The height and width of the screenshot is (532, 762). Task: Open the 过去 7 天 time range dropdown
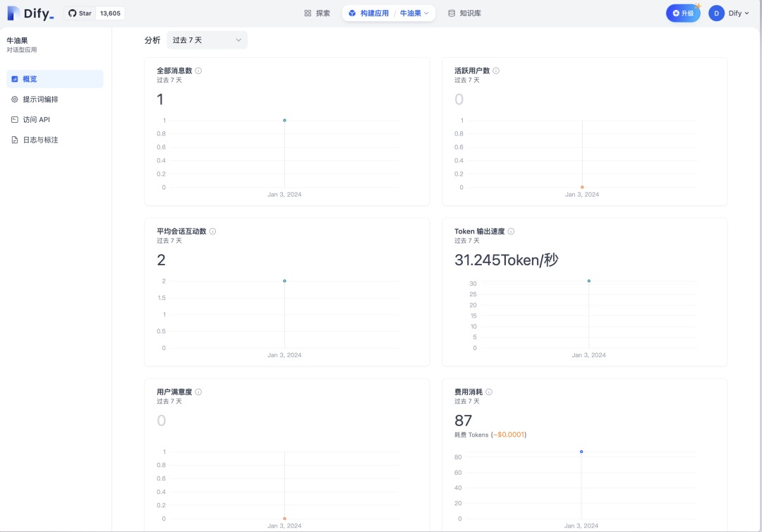click(207, 40)
